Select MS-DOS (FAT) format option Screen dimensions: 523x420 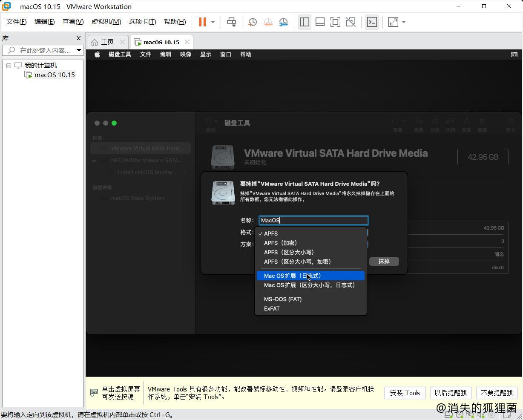point(310,299)
